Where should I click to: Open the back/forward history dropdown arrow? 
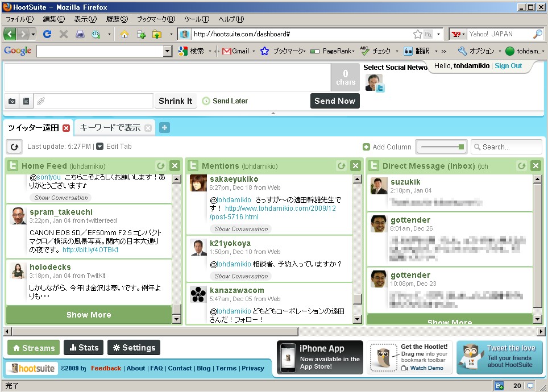pos(33,34)
